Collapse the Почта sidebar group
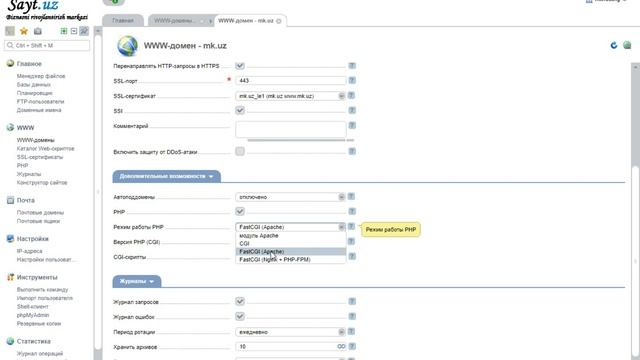The height and width of the screenshot is (360, 640). 25,200
